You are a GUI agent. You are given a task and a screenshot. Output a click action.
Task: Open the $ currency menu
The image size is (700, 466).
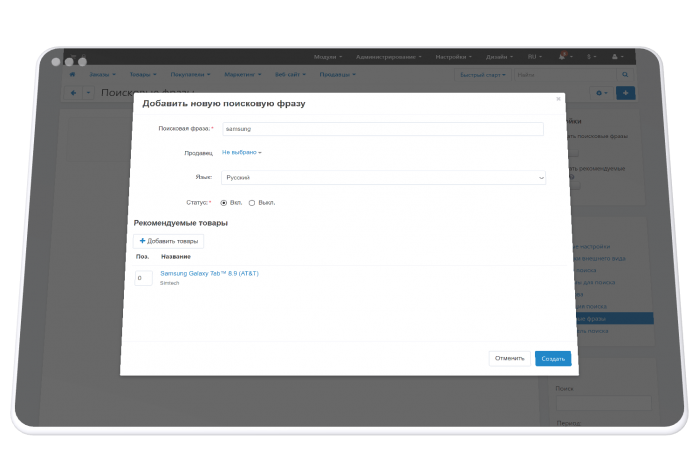tap(591, 57)
